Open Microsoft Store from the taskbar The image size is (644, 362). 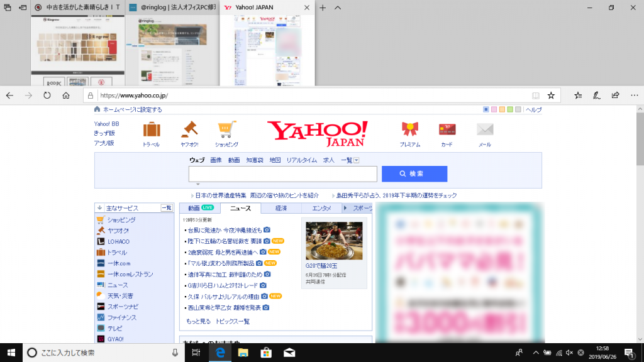[265, 353]
